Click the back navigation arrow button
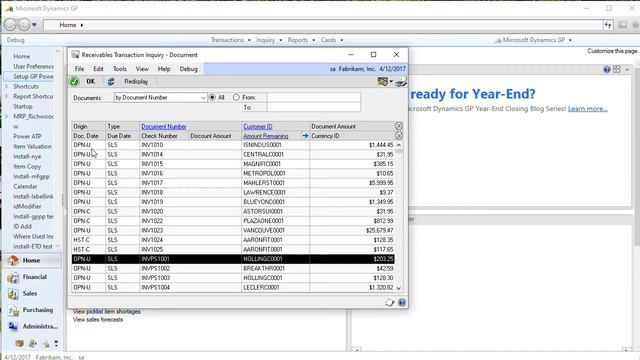The width and height of the screenshot is (640, 360). coord(10,25)
